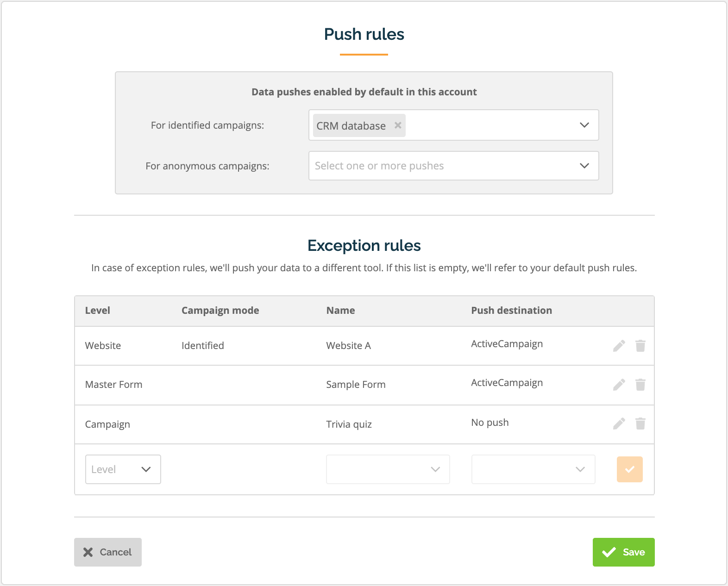Click the Push destination column header

512,311
